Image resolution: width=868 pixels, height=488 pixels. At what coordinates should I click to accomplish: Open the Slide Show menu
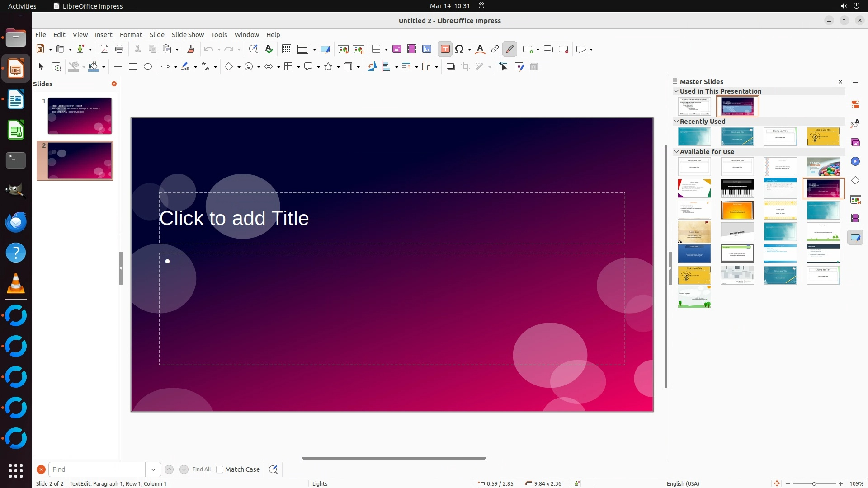tap(188, 35)
